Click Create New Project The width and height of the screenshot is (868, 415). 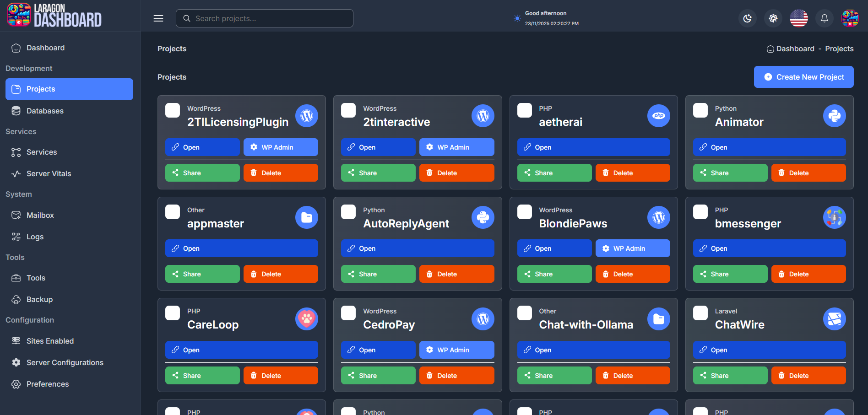(803, 77)
